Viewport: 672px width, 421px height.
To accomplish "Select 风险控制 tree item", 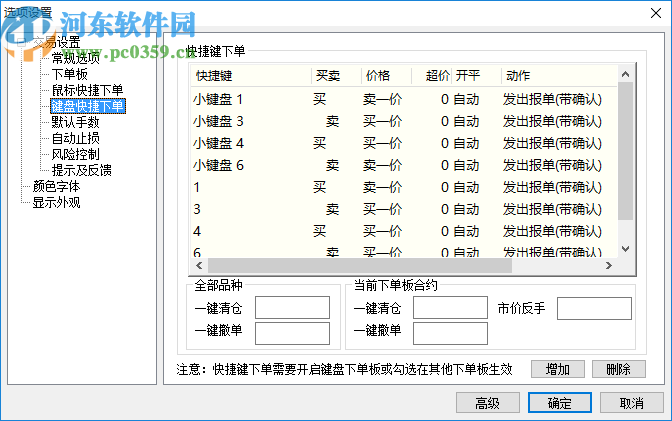I will [75, 154].
